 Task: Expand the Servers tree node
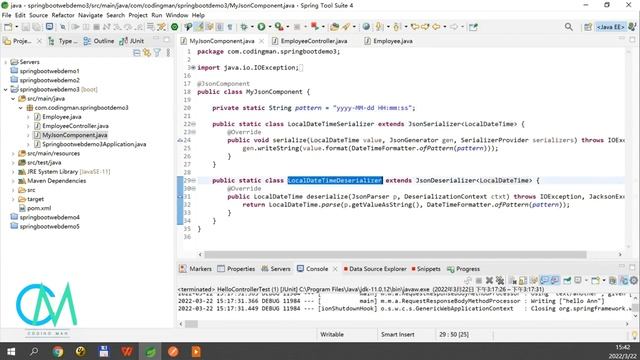coord(6,62)
